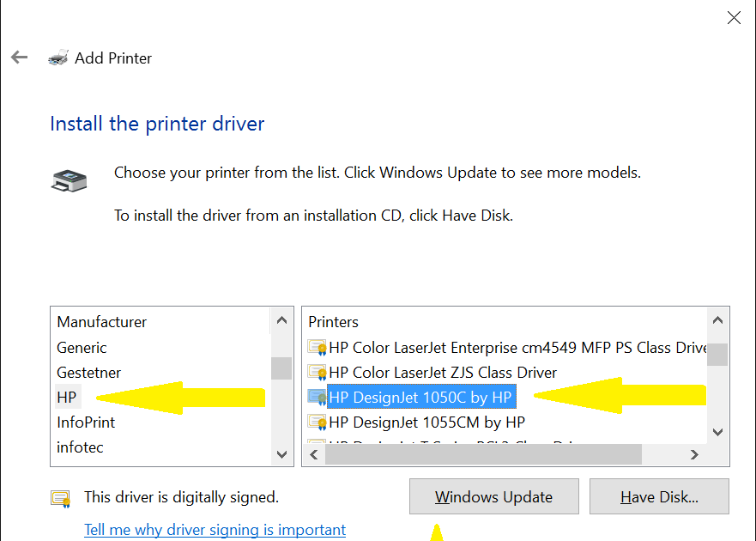This screenshot has height=541, width=756.
Task: Select InfoPrint manufacturer
Action: coord(86,422)
